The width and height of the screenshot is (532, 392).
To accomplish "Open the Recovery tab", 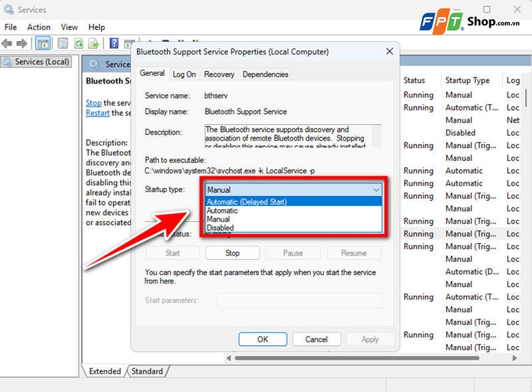I will tap(219, 74).
